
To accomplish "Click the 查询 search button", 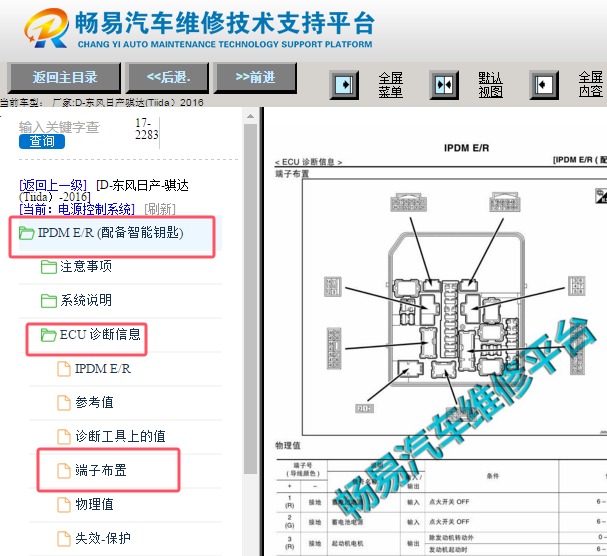I will point(42,141).
